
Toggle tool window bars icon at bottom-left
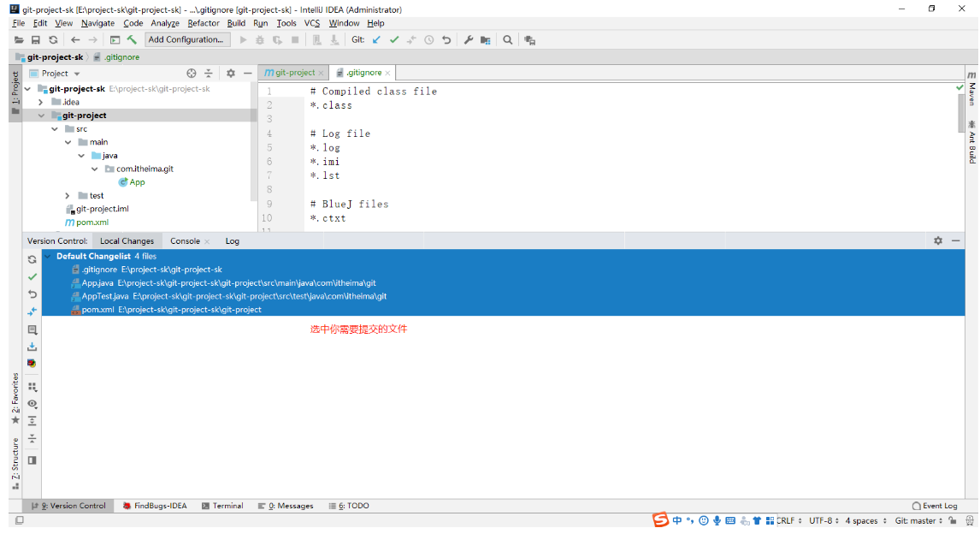click(20, 520)
